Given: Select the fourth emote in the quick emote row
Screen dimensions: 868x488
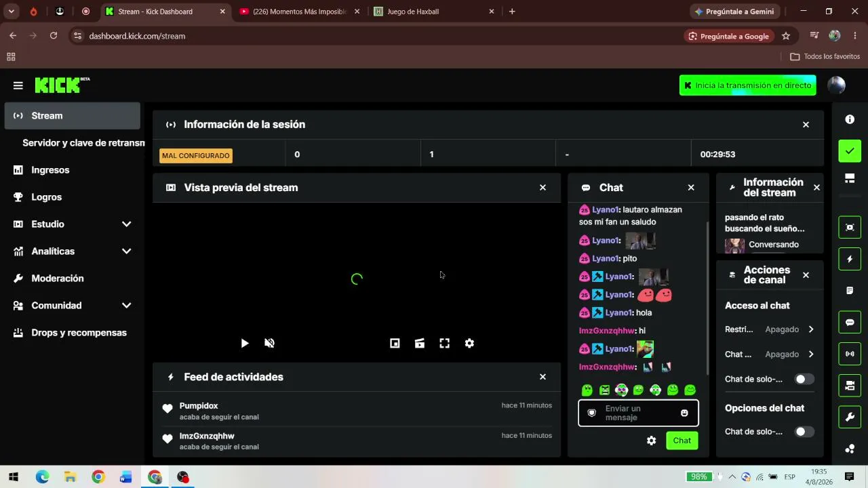Looking at the screenshot, I should pos(638,390).
